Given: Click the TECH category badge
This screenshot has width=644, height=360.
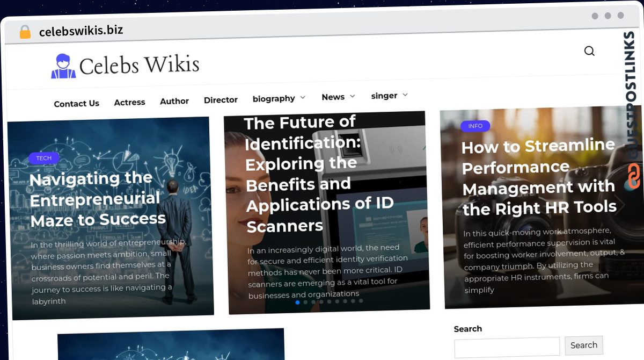Looking at the screenshot, I should (44, 158).
